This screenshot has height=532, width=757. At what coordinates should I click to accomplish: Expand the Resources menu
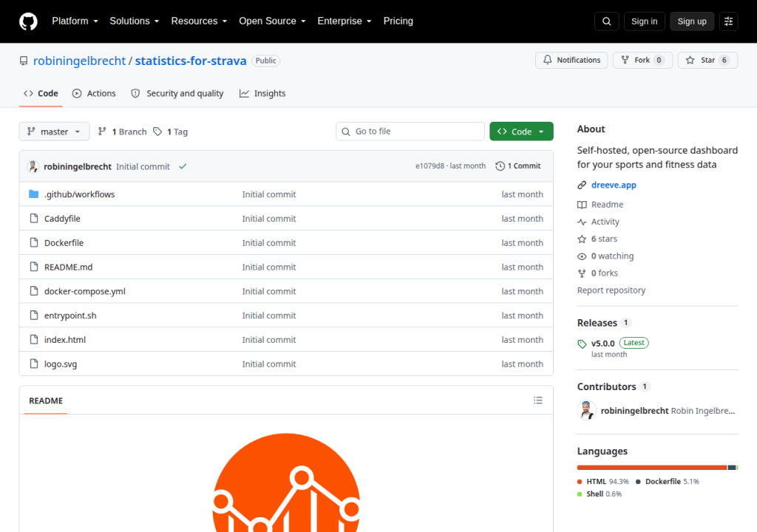pyautogui.click(x=199, y=21)
